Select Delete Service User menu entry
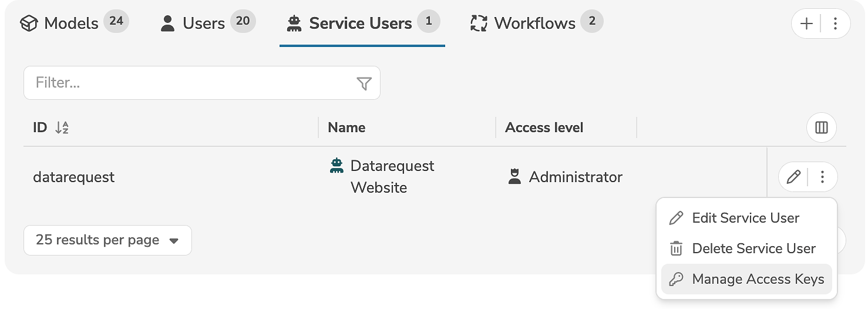Image resolution: width=868 pixels, height=309 pixels. (753, 248)
